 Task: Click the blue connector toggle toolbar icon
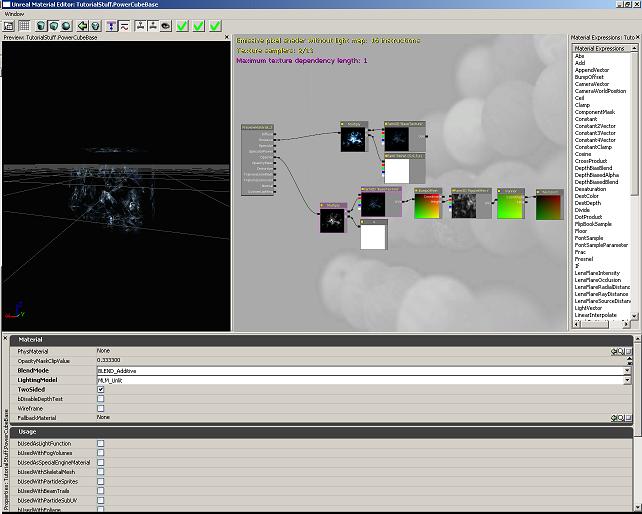pos(112,26)
